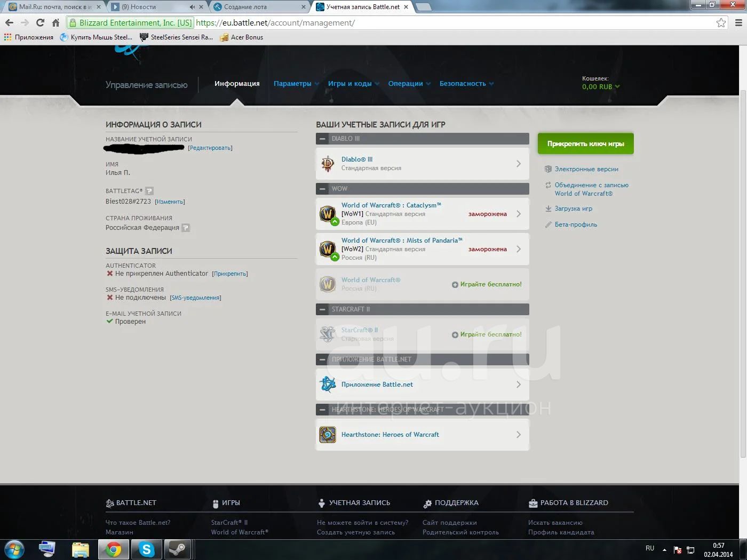This screenshot has width=747, height=560.
Task: Collapse the STARCRAFT II section
Action: (322, 309)
